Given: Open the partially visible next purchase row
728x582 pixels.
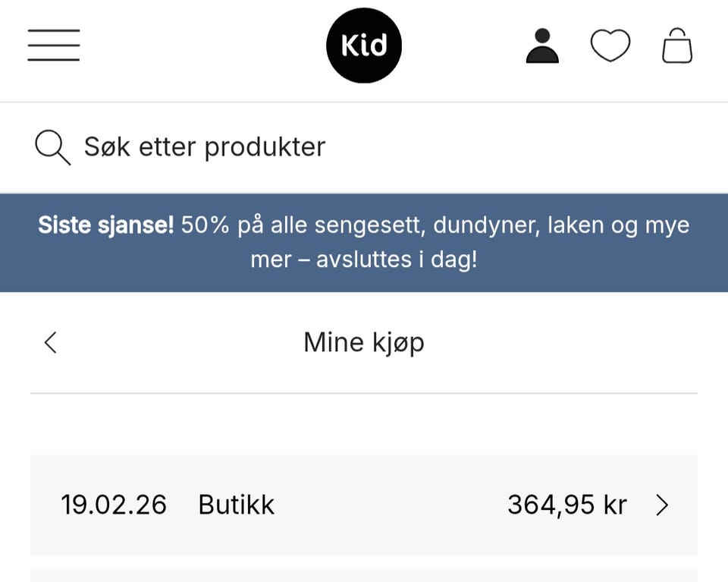Looking at the screenshot, I should (x=364, y=576).
